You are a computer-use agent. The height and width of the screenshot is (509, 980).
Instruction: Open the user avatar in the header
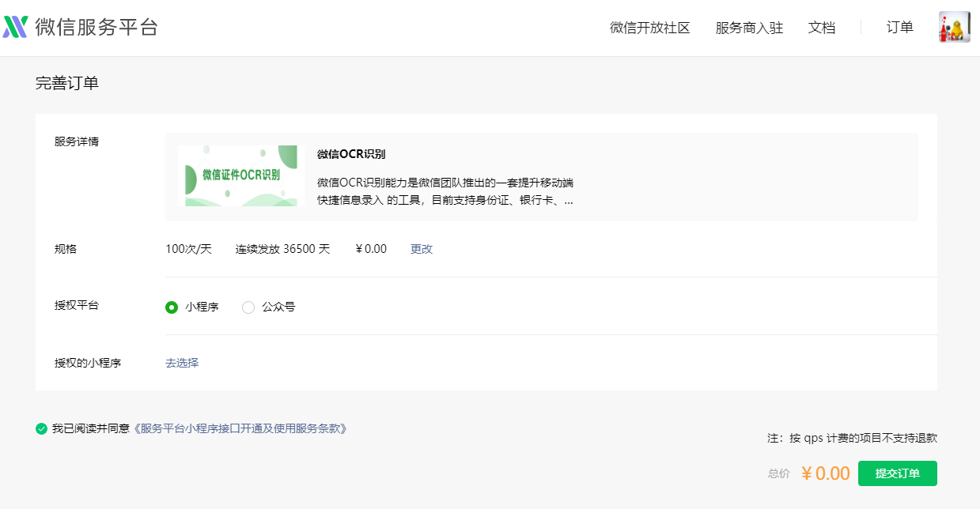(954, 27)
